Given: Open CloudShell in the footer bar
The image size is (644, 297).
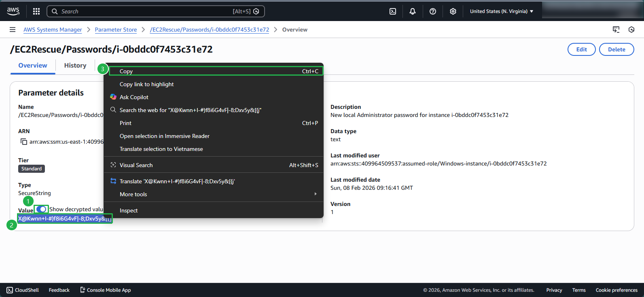Looking at the screenshot, I should [23, 290].
